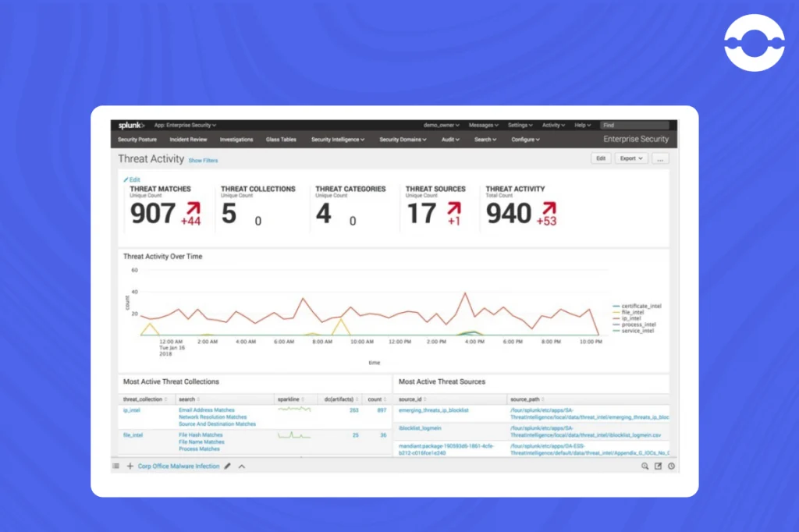Click the Show Filters link
Viewport: 799px width, 532px height.
pyautogui.click(x=203, y=161)
